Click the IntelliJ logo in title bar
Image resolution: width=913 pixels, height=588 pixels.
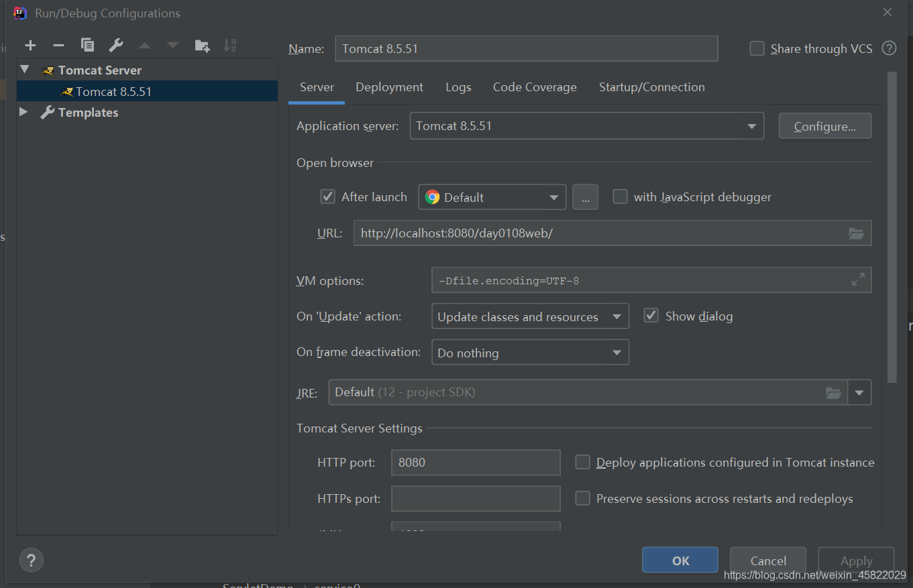pyautogui.click(x=20, y=13)
